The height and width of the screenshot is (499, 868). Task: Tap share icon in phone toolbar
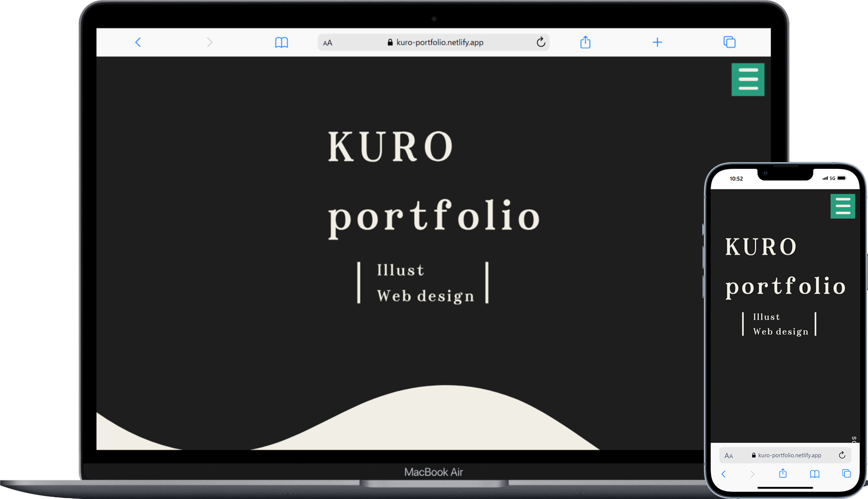click(x=783, y=473)
